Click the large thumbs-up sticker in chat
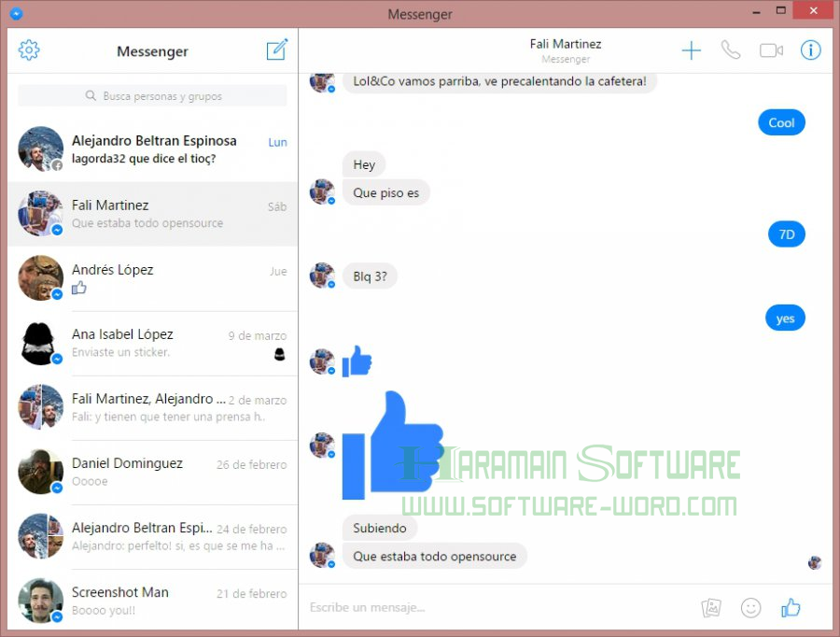Image resolution: width=840 pixels, height=637 pixels. pos(393,445)
